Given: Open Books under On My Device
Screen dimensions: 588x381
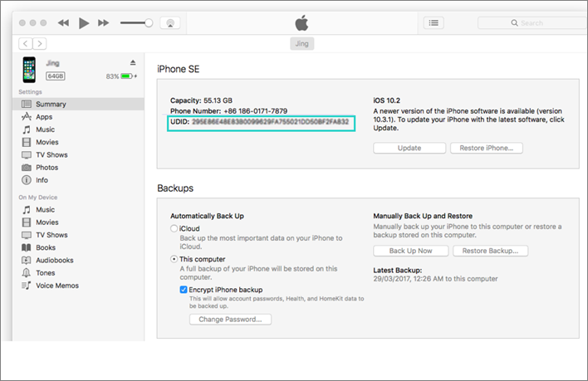Looking at the screenshot, I should coord(78,247).
